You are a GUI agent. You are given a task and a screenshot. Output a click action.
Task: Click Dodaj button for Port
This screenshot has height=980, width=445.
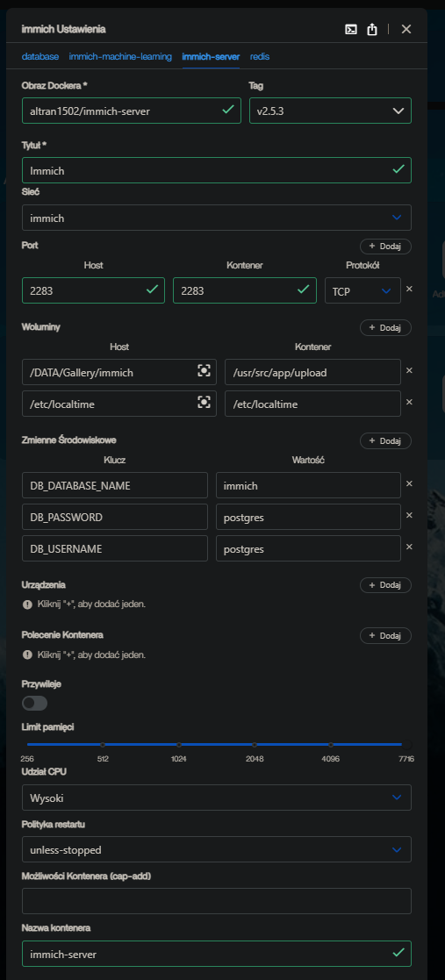pyautogui.click(x=385, y=247)
